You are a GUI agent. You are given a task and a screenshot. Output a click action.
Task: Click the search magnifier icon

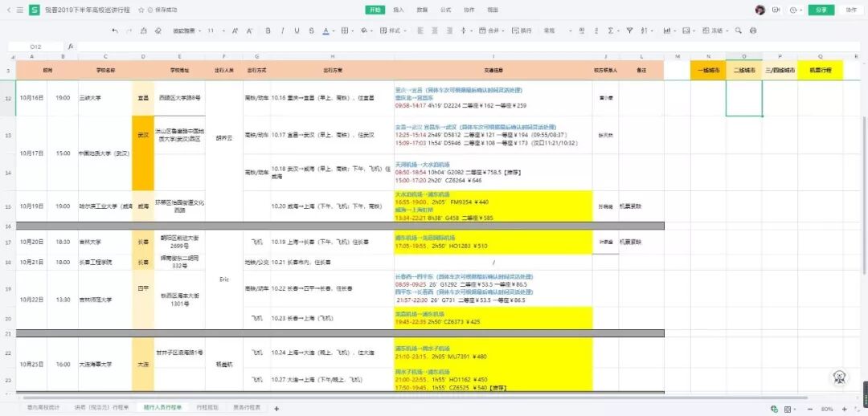pos(738,31)
